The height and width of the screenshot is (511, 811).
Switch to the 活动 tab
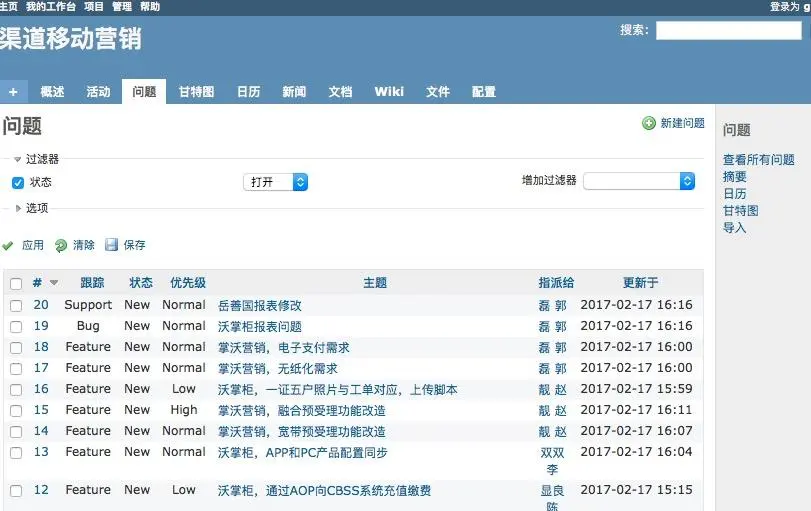pyautogui.click(x=98, y=92)
